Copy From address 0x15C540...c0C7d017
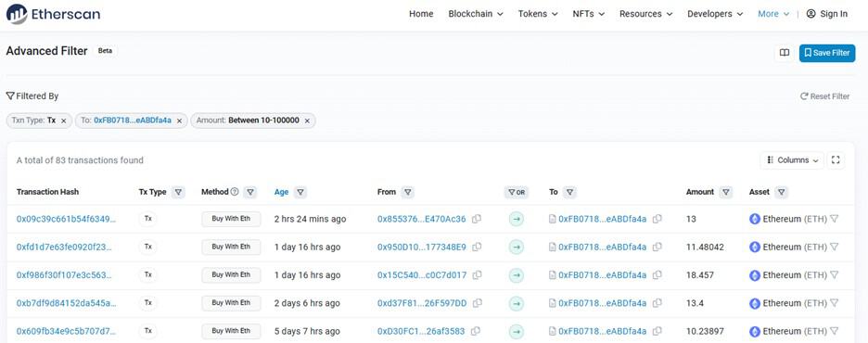This screenshot has width=868, height=343. pyautogui.click(x=478, y=275)
